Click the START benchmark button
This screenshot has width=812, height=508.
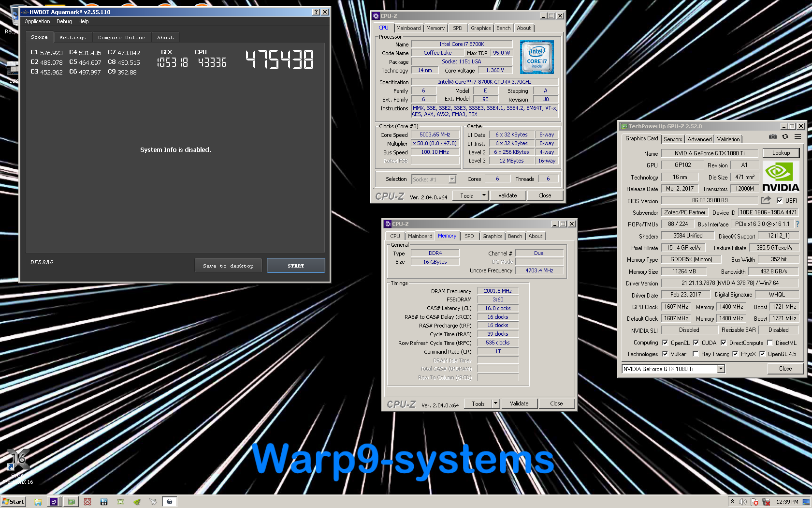pyautogui.click(x=296, y=266)
